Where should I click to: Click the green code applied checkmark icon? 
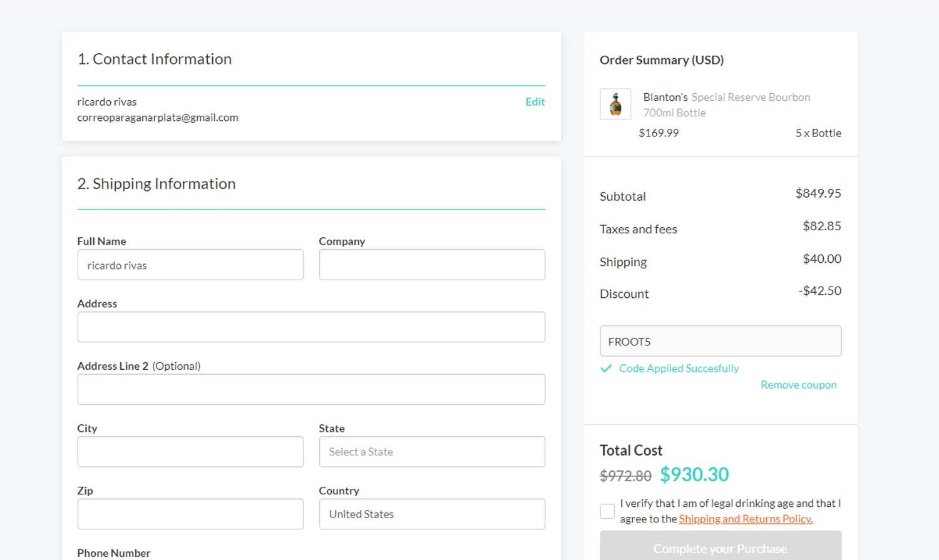606,369
